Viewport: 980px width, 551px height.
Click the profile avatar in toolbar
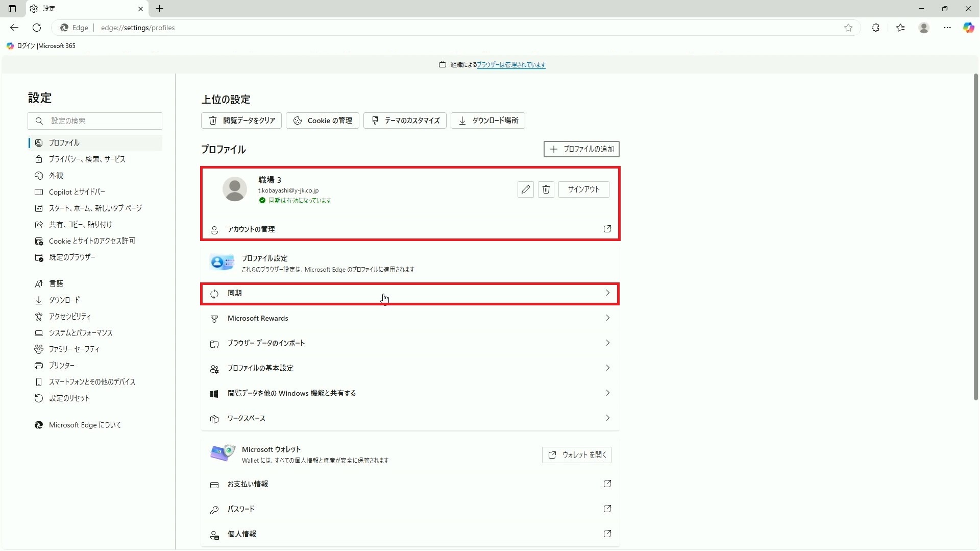point(923,28)
